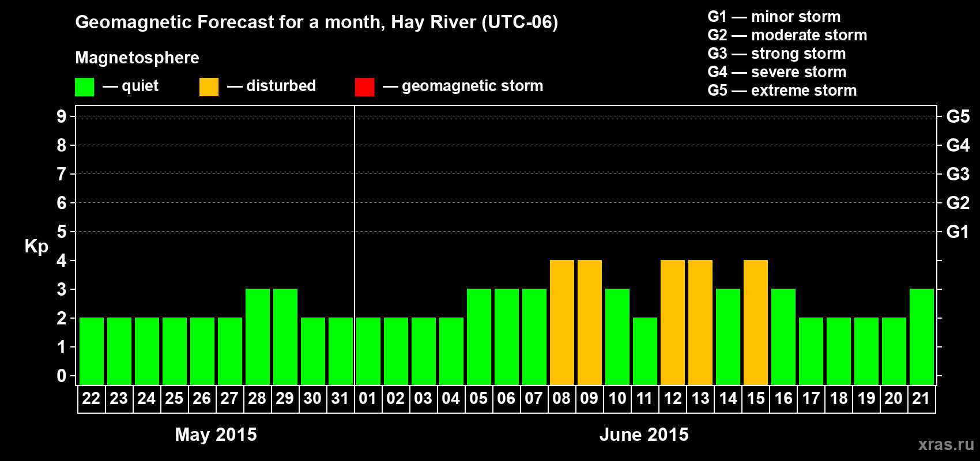
Task: Click the date label 19 on the axis
Action: click(x=866, y=399)
